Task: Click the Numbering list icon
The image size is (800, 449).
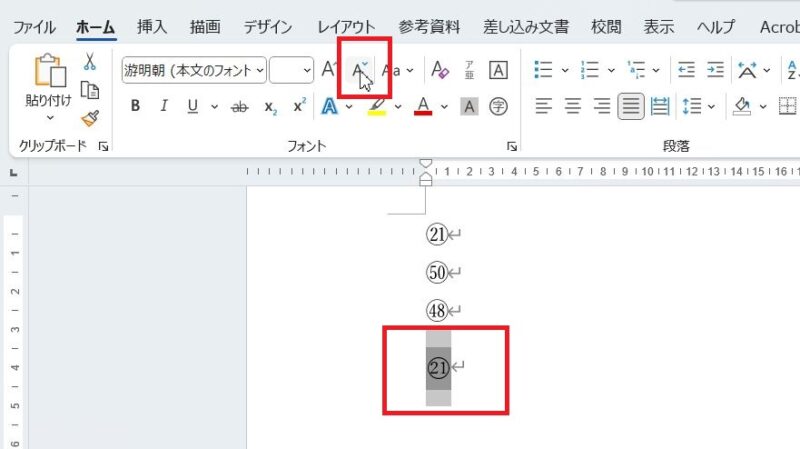Action: 589,69
